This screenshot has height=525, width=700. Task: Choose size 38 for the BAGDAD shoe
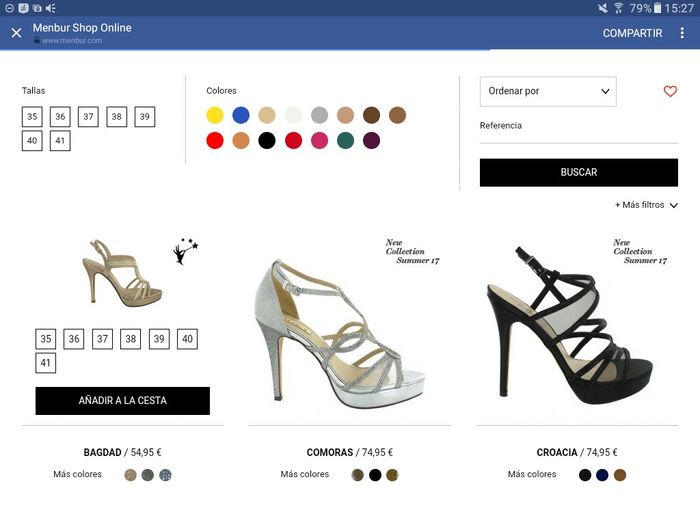pyautogui.click(x=130, y=339)
